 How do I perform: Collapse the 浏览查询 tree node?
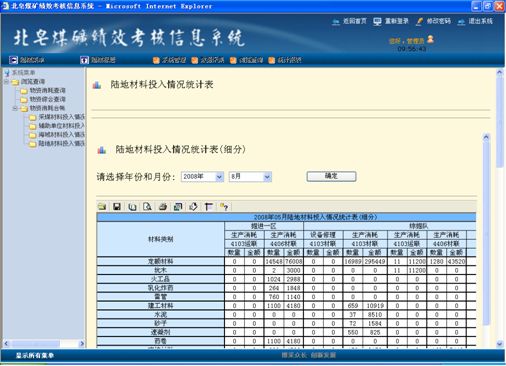(6, 82)
